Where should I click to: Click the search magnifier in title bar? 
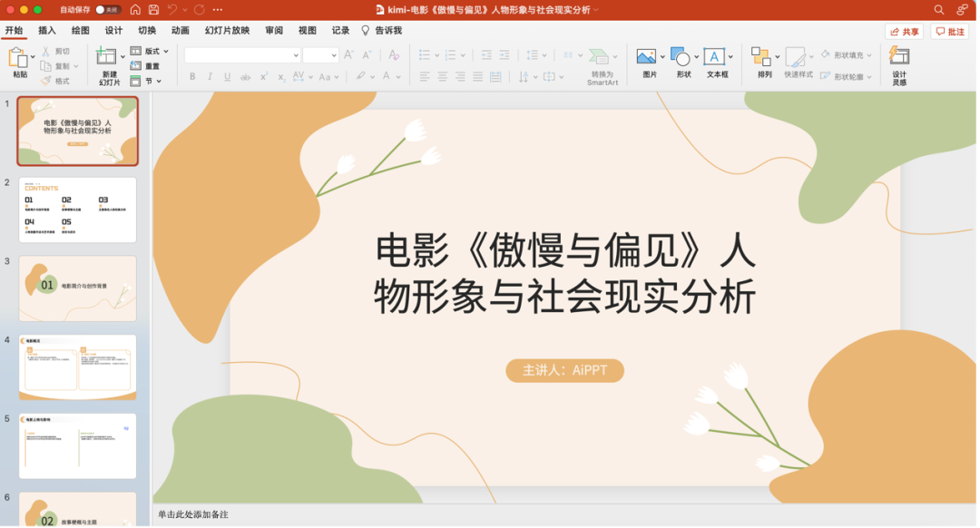click(x=939, y=9)
